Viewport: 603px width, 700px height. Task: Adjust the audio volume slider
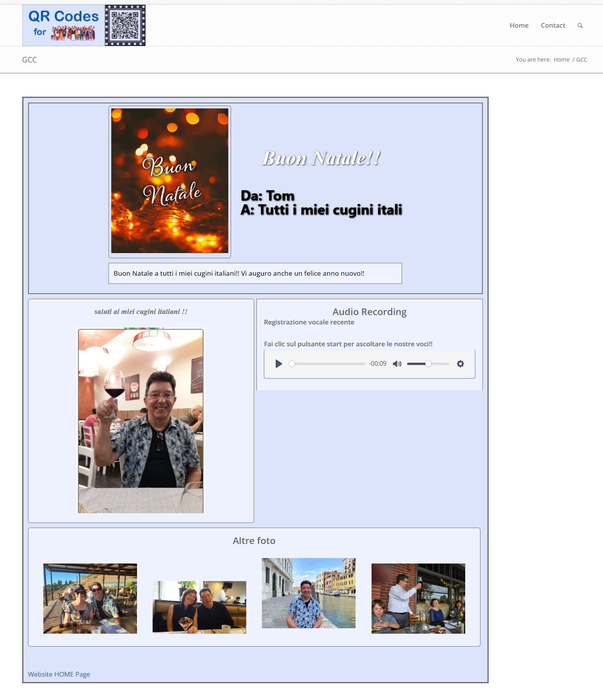428,364
